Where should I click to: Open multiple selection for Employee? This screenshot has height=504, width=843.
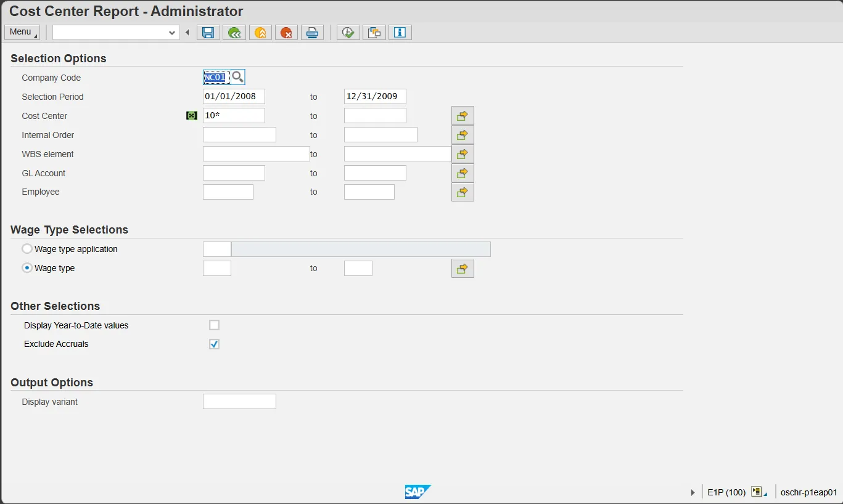tap(463, 192)
